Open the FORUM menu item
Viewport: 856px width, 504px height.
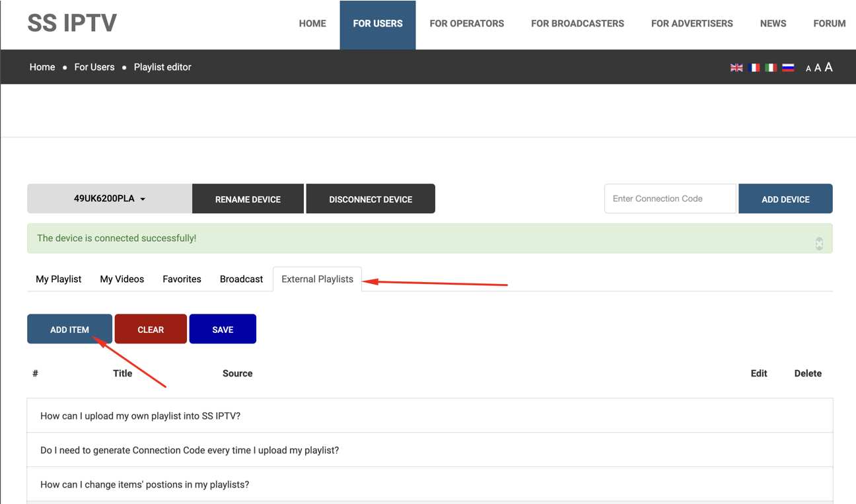pyautogui.click(x=830, y=24)
